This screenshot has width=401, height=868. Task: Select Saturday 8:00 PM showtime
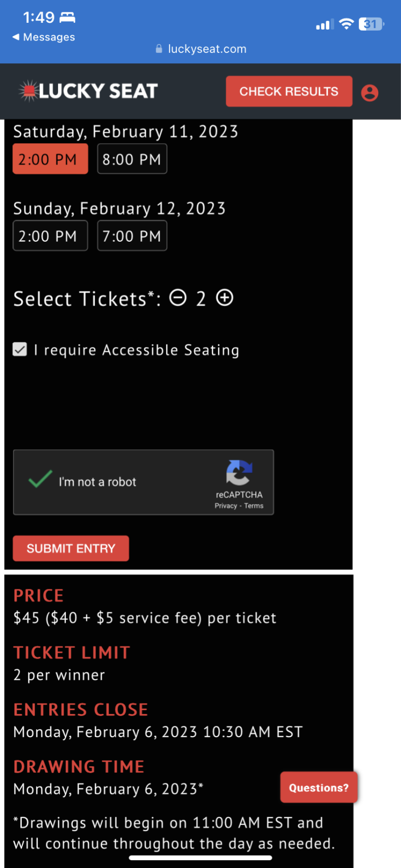[132, 159]
